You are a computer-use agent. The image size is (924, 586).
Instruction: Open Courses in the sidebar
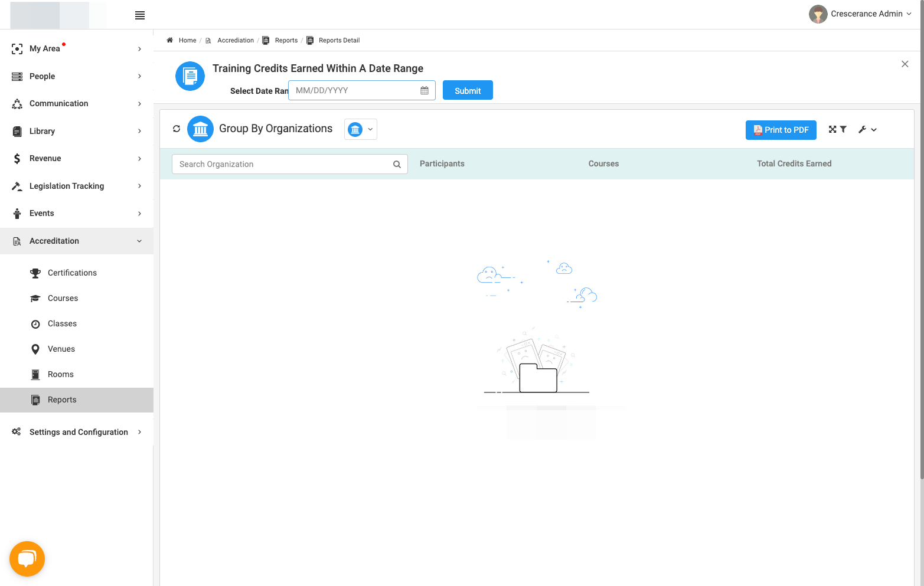pyautogui.click(x=77, y=298)
